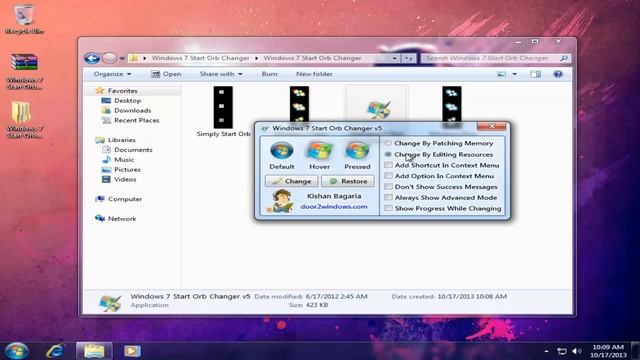
Task: Select the WinRAR archive desktop icon
Action: [24, 72]
